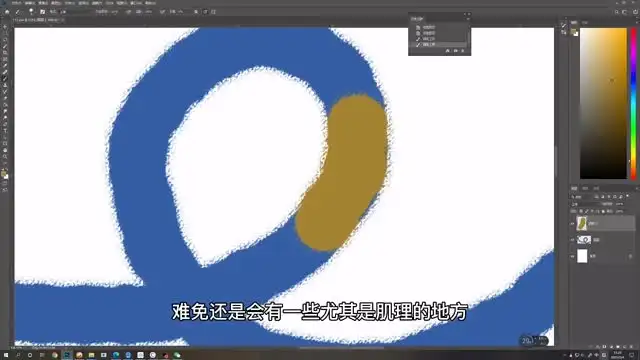Open WeChat from the taskbar
This screenshot has width=640, height=360.
coord(177,355)
